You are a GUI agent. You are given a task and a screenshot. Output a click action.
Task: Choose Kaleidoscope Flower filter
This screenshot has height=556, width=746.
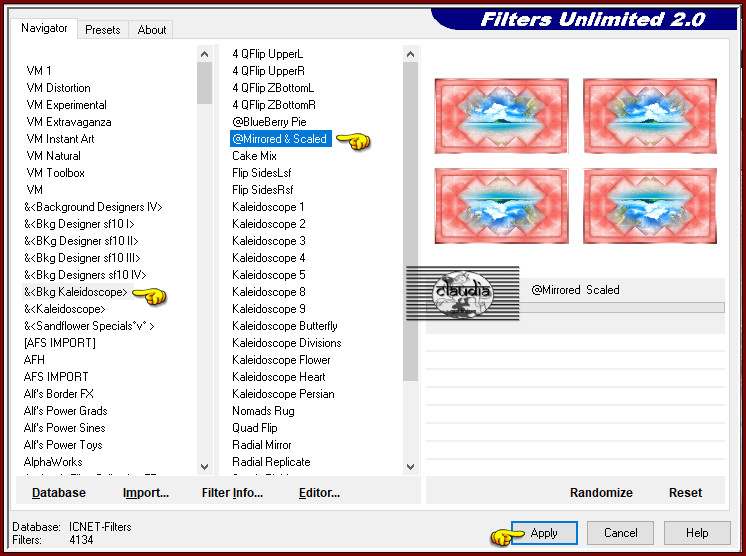tap(281, 360)
